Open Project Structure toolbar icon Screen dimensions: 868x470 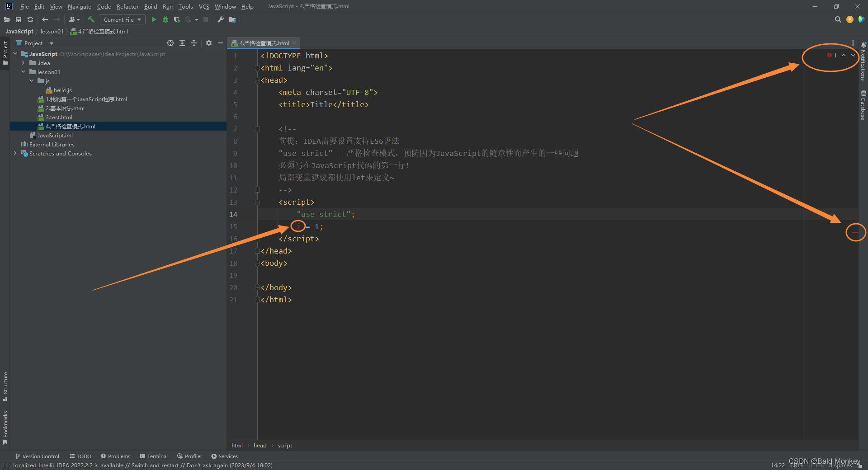coord(232,19)
